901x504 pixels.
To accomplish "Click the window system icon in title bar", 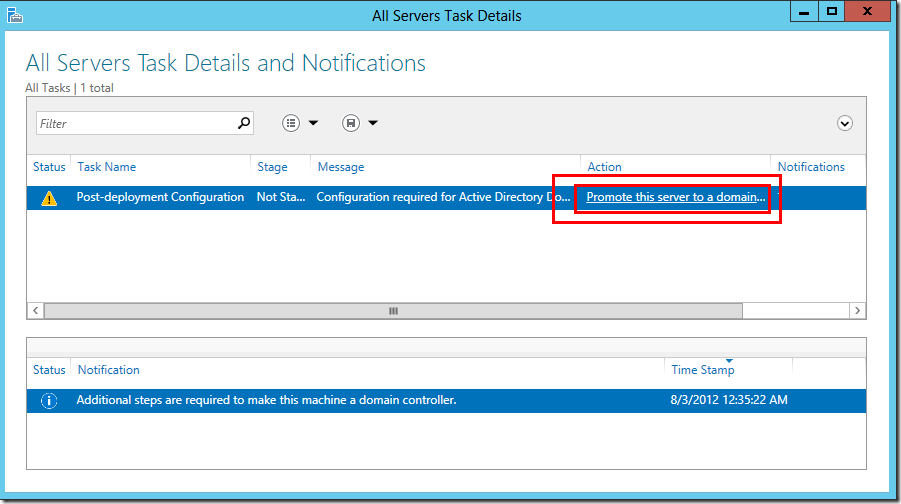I will 13,16.
